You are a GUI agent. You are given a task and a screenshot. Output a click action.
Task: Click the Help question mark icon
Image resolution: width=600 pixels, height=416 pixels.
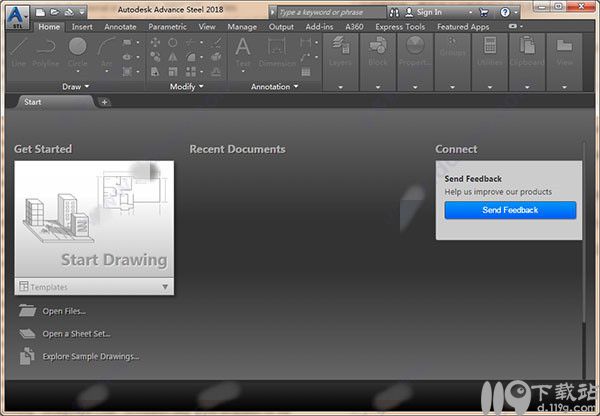pos(505,13)
